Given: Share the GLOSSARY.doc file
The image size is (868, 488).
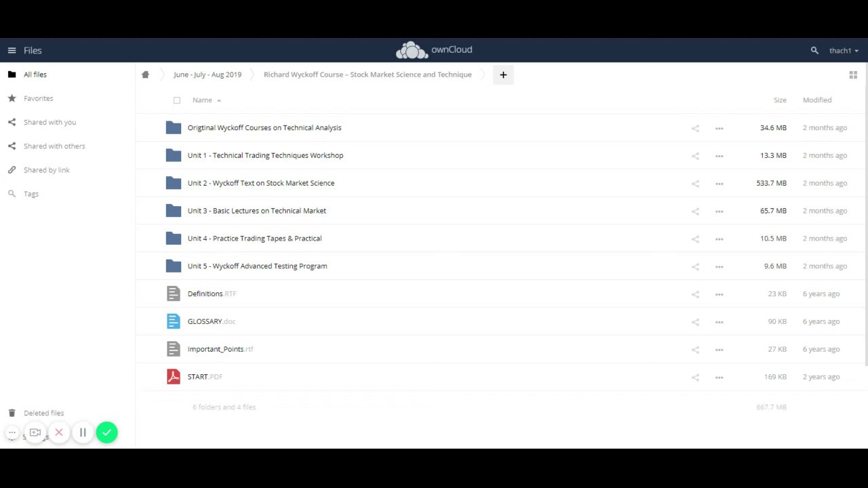Looking at the screenshot, I should click(x=695, y=322).
